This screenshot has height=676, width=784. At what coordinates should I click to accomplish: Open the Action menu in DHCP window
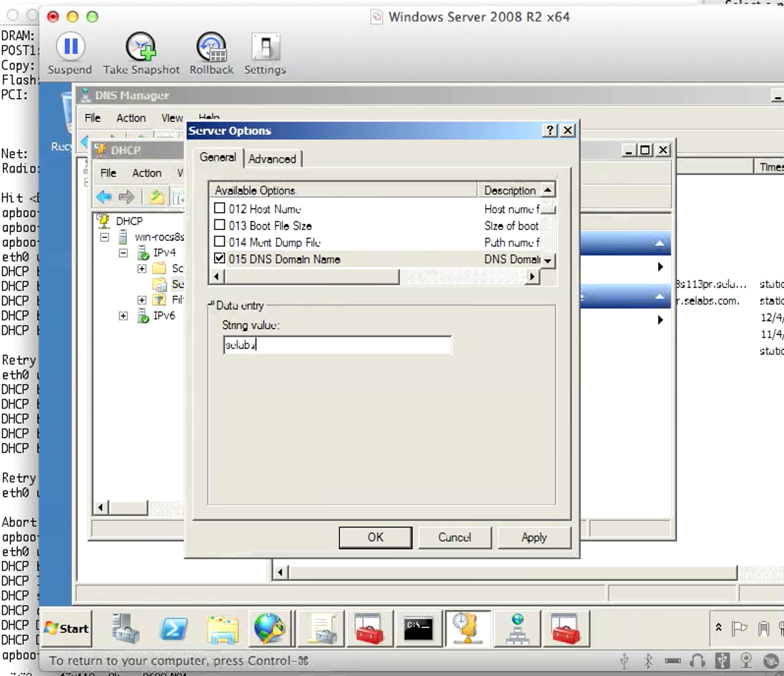coord(147,173)
